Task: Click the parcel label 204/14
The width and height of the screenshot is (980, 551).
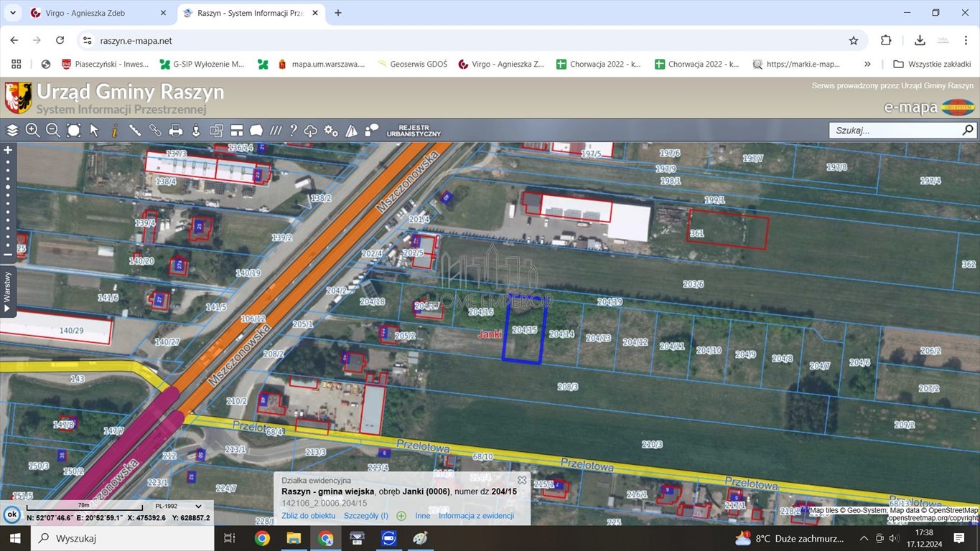Action: (x=561, y=334)
